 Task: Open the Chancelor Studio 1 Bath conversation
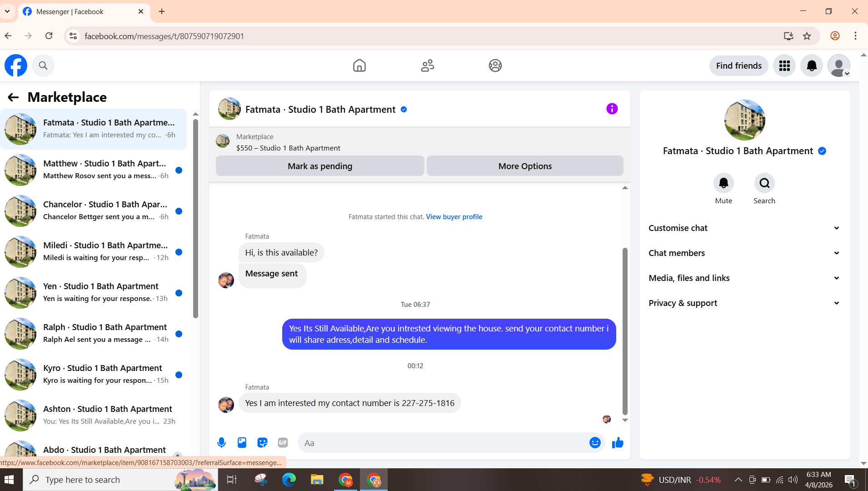[94, 210]
